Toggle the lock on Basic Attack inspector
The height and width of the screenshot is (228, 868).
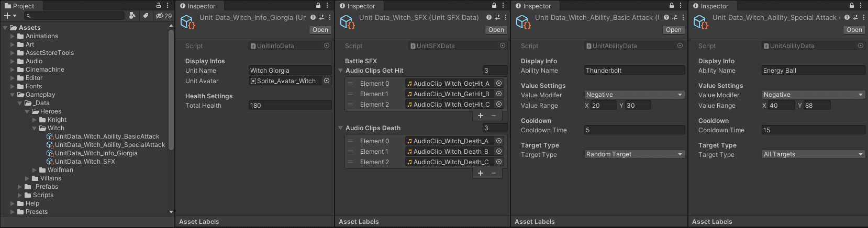click(x=672, y=5)
